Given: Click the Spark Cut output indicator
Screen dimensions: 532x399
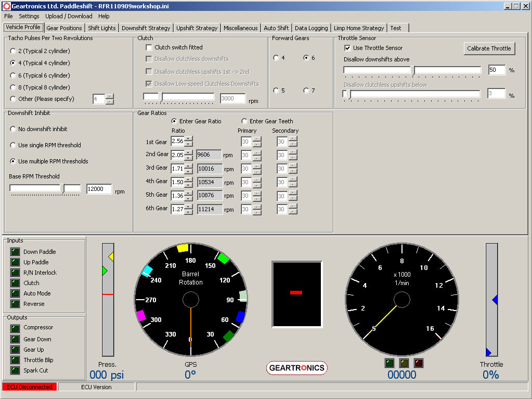Looking at the screenshot, I should (x=15, y=370).
